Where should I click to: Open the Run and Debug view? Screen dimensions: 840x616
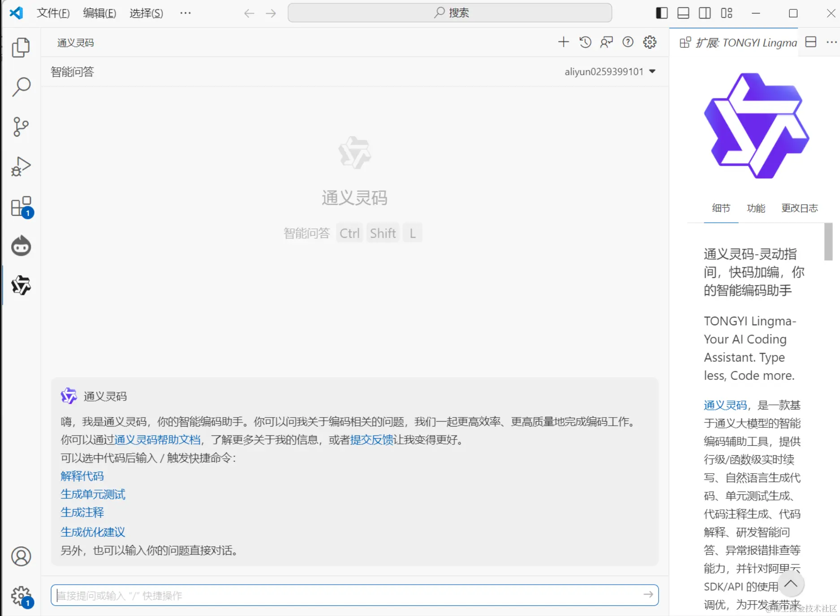[21, 166]
